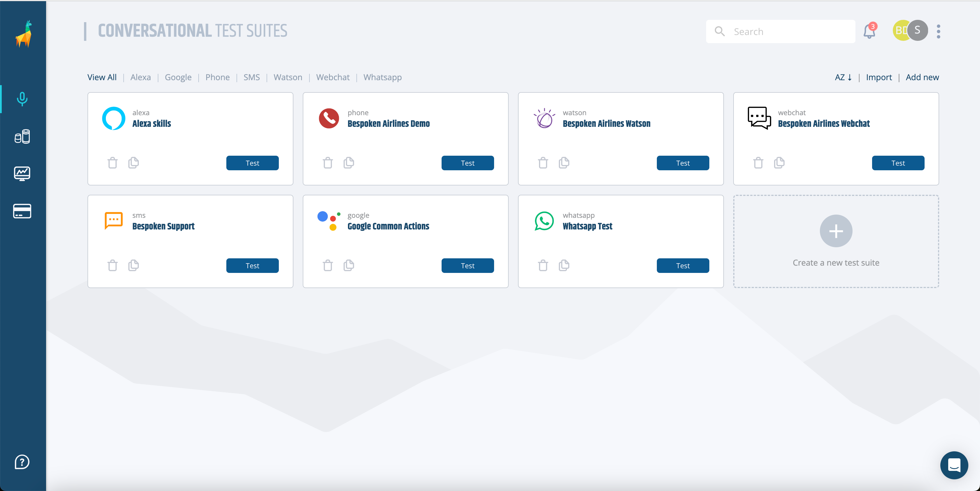
Task: Copy the Bespoken Airlines Demo suite
Action: [x=349, y=162]
